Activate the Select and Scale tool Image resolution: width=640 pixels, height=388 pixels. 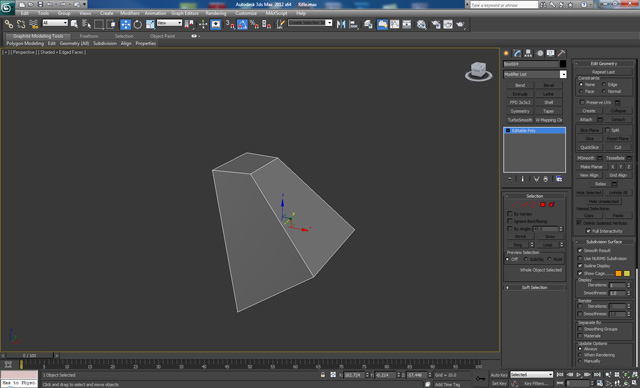150,24
